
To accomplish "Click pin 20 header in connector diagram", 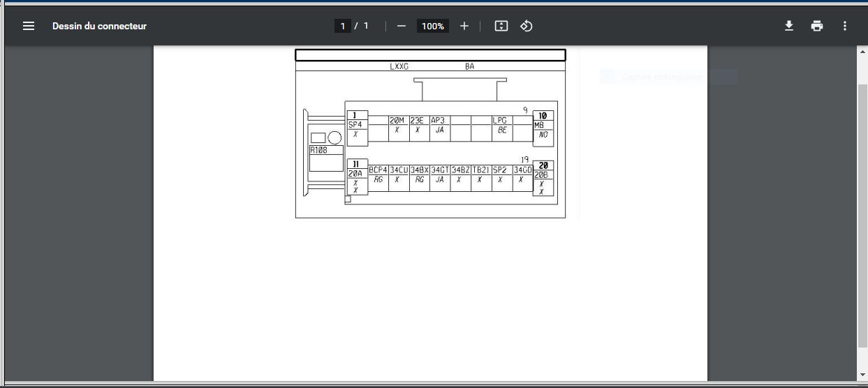I will pos(543,166).
